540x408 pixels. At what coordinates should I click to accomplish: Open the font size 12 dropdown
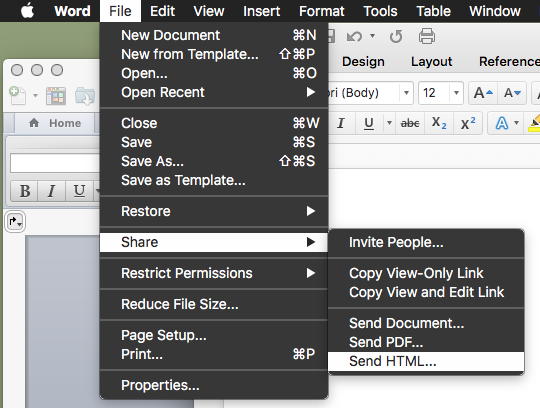[x=456, y=93]
